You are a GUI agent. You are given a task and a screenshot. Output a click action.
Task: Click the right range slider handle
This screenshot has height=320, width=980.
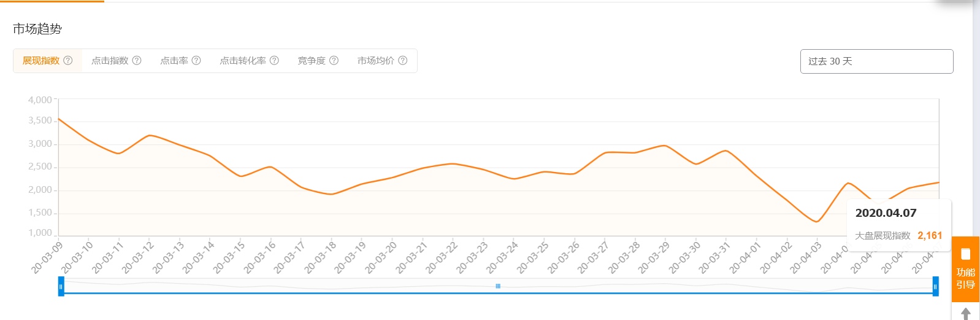pyautogui.click(x=935, y=287)
